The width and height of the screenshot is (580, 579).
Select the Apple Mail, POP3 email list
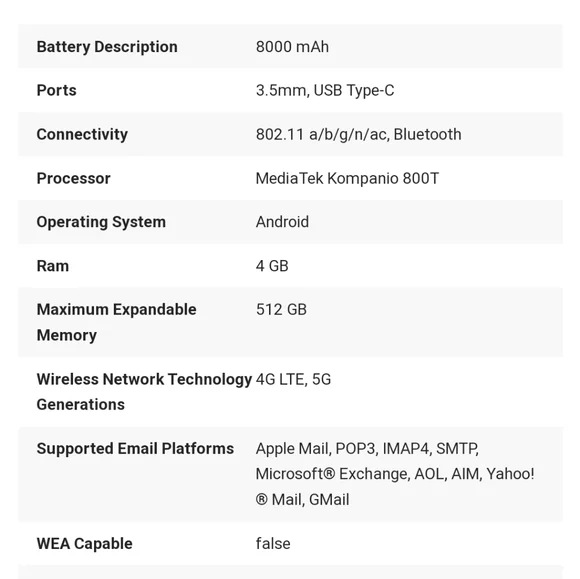395,474
